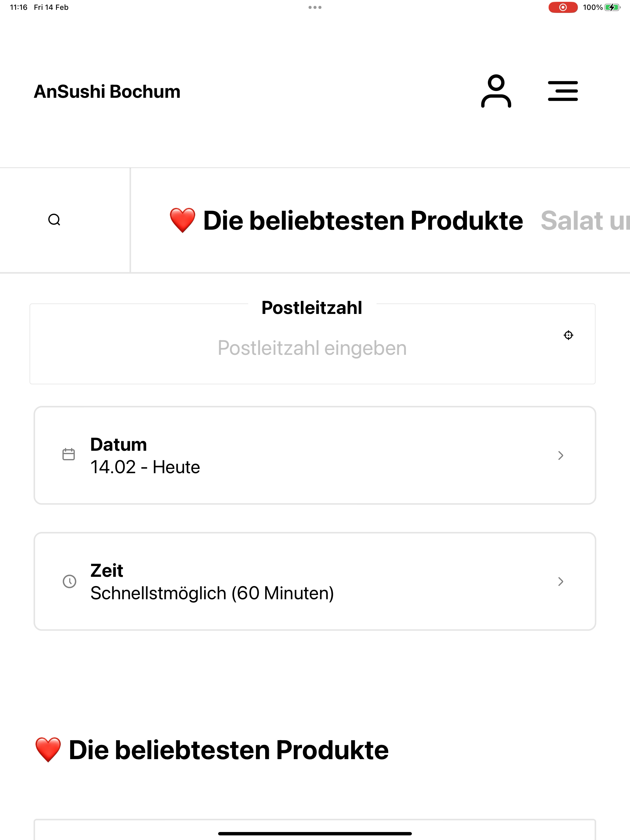Image resolution: width=630 pixels, height=840 pixels.
Task: Tap the home indicator bar at bottom
Action: click(315, 834)
